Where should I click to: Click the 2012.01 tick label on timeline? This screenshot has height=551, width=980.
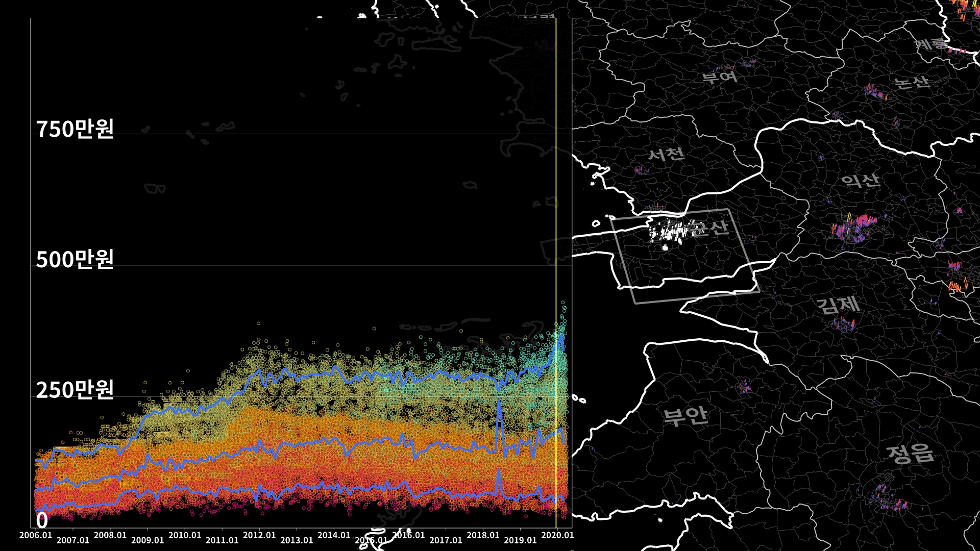259,535
